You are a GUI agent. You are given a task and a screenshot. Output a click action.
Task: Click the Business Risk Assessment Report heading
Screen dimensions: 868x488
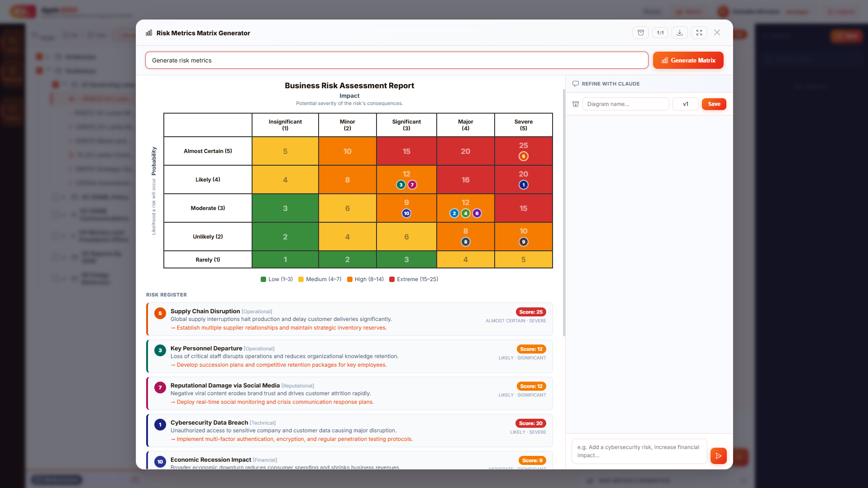point(349,86)
